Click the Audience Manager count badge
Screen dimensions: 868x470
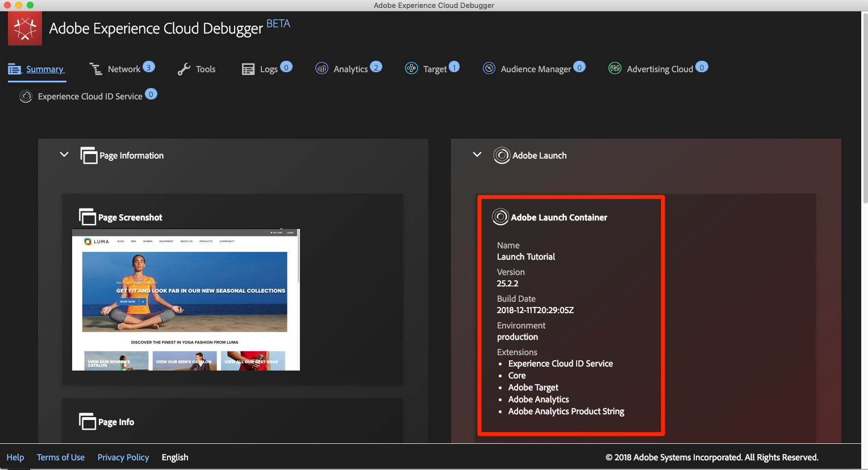click(579, 67)
